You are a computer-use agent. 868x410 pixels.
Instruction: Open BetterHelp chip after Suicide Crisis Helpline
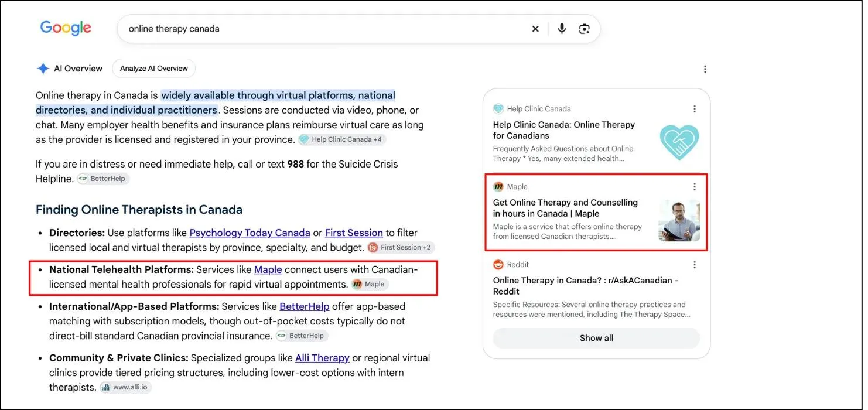click(x=103, y=179)
